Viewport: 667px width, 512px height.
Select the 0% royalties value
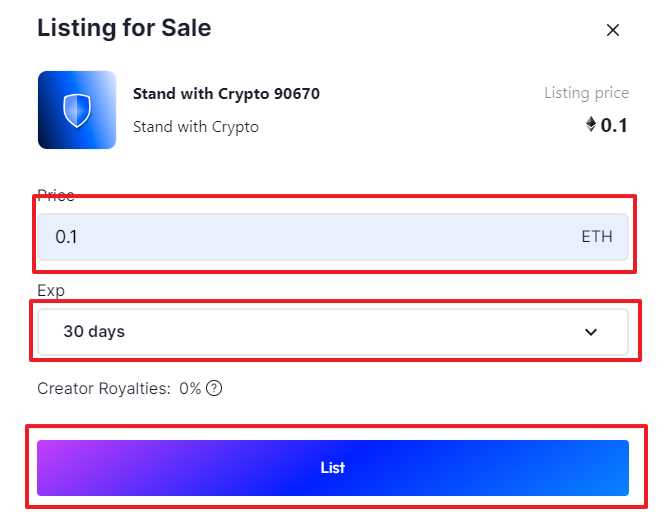[x=190, y=388]
